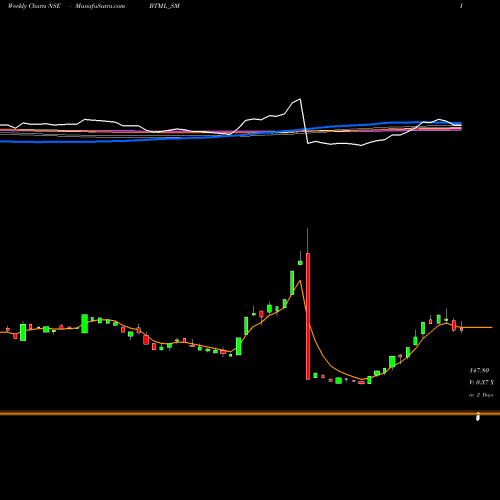500x500 pixels.
Task: Click the 'V: 0.37 X' volume text
Action: click(x=481, y=382)
